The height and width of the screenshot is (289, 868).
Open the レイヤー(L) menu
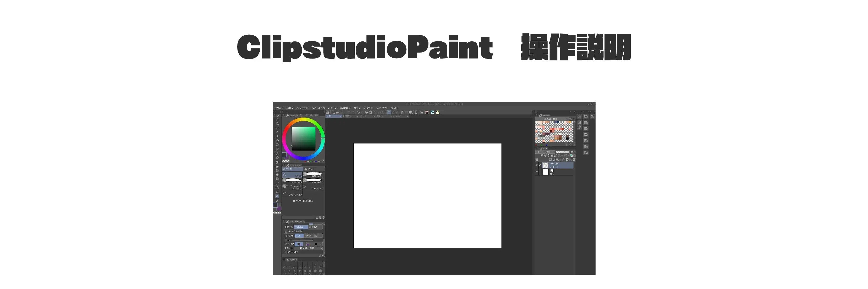pos(332,108)
